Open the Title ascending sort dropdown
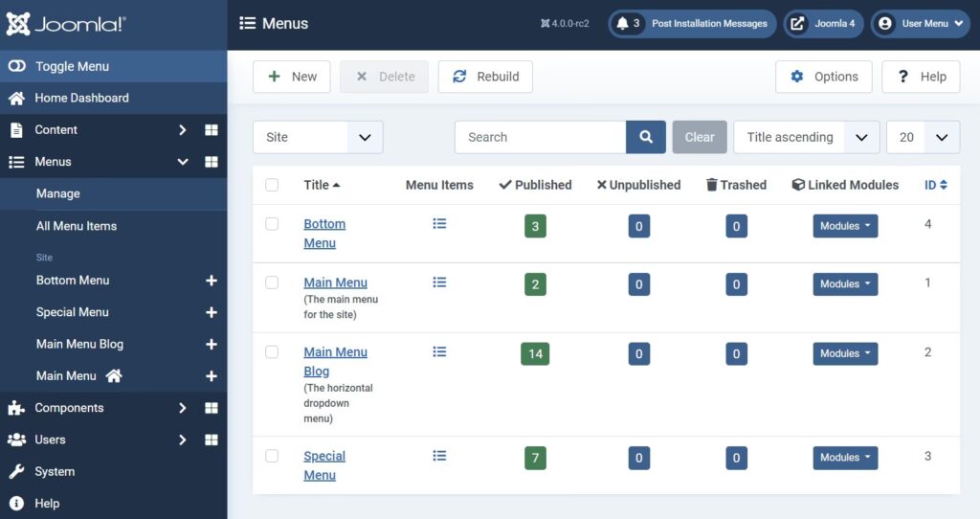 [806, 137]
